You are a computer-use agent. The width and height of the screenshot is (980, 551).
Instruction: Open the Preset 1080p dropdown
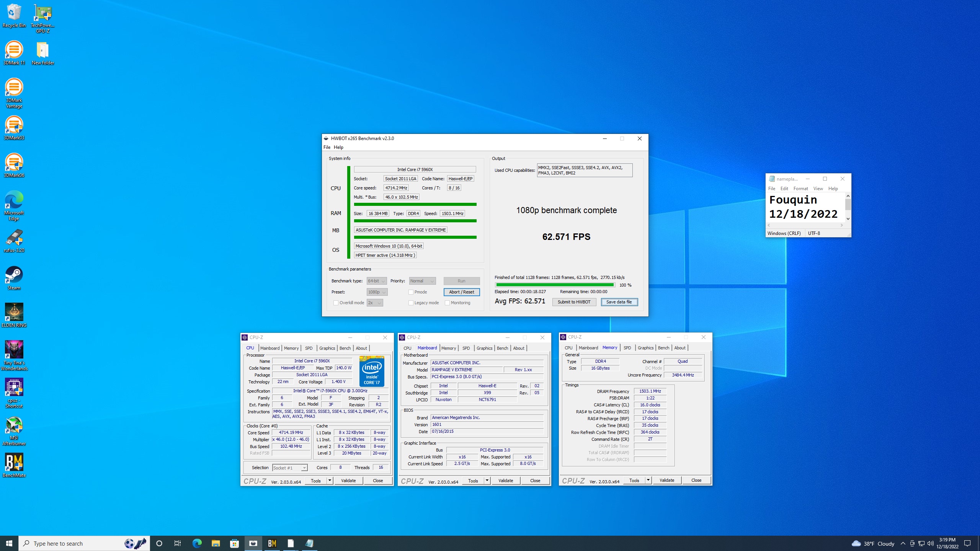[377, 292]
